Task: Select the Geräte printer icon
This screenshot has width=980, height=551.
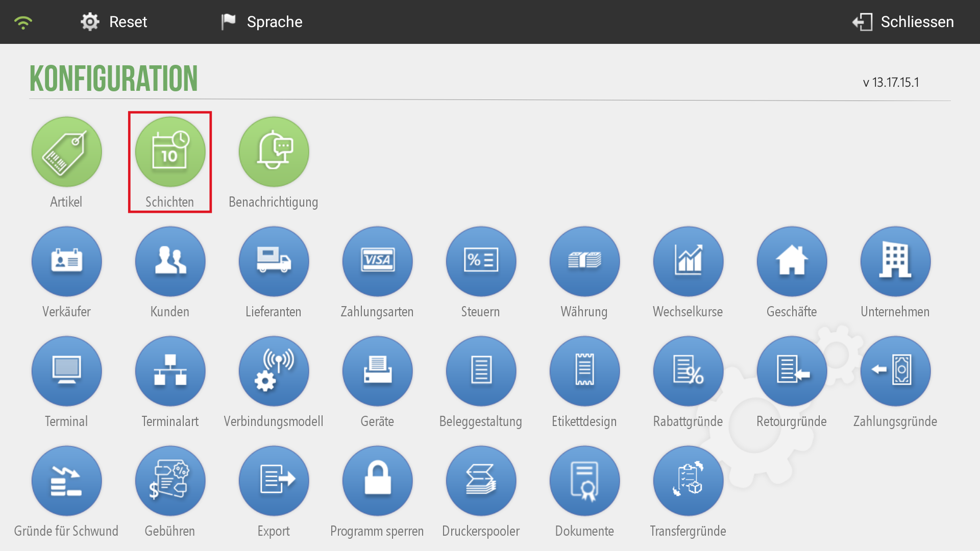Action: pos(377,371)
